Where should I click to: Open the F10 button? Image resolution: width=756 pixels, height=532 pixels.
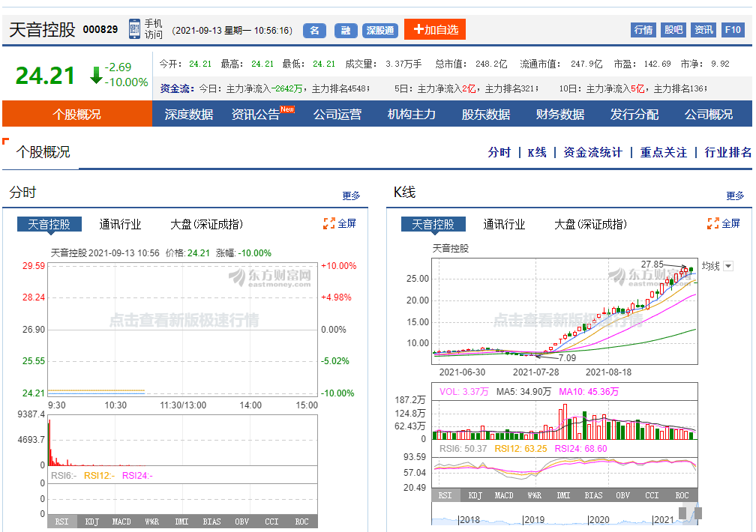click(733, 30)
